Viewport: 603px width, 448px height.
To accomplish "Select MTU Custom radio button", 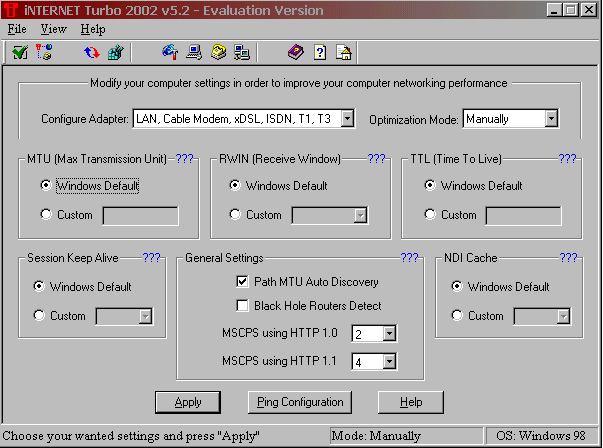I will (46, 214).
